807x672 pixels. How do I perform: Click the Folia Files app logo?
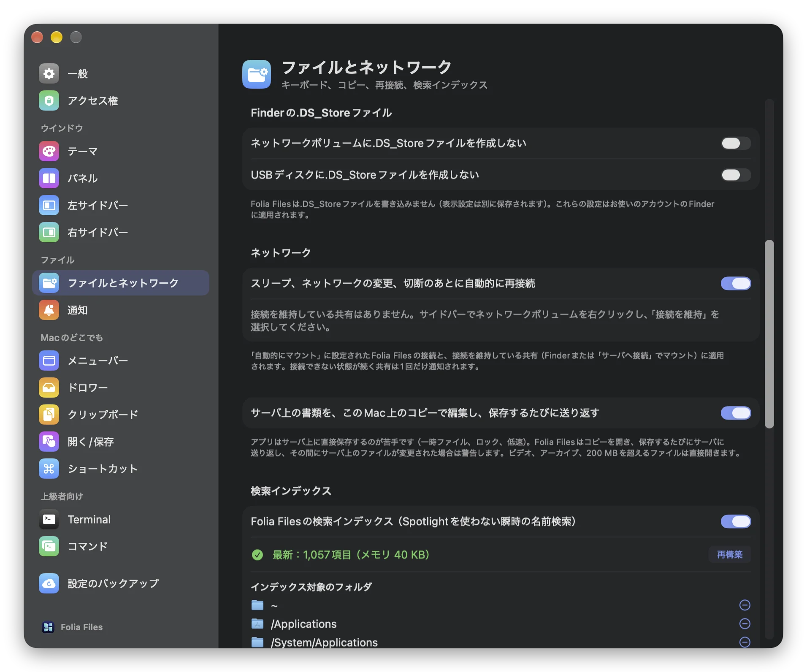pyautogui.click(x=48, y=627)
